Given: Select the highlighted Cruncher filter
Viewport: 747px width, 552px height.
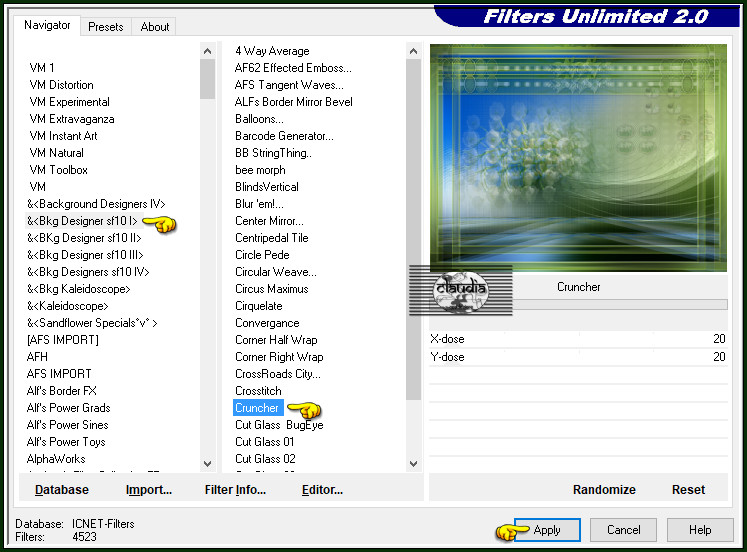Looking at the screenshot, I should (258, 408).
